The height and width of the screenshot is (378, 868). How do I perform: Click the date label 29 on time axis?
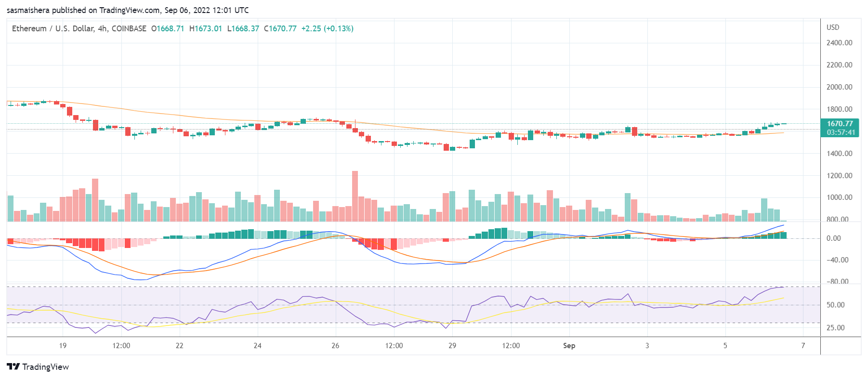point(452,346)
